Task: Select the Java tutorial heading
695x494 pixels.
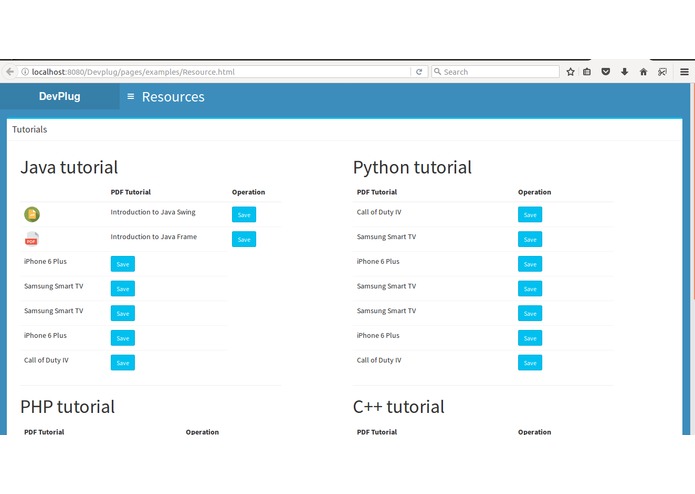Action: tap(69, 167)
